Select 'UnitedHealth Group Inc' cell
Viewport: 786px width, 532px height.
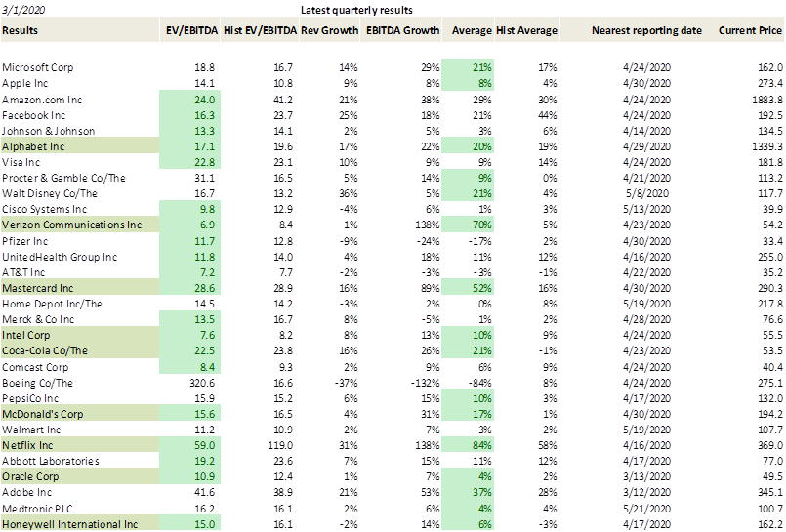(60, 257)
